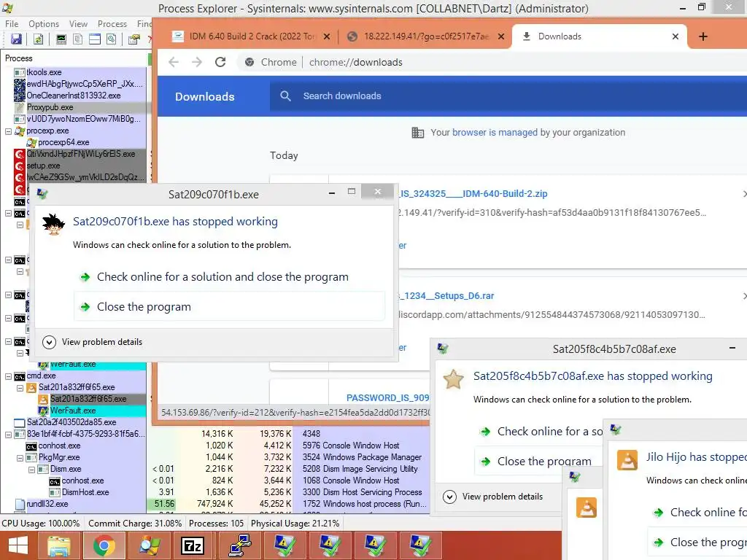Collapse the first Sat201a832ff6f65.exe tree node
This screenshot has height=560, width=747.
click(x=20, y=388)
